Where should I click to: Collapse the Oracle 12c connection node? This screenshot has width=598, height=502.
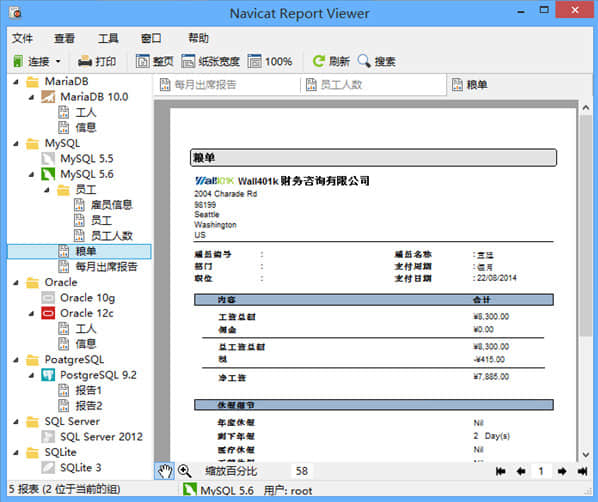(32, 314)
